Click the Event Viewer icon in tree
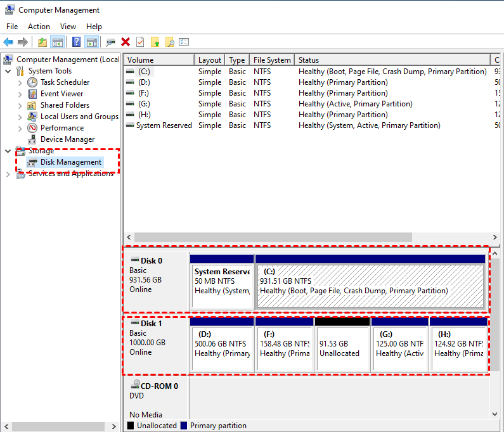Screen dimensions: 504x432 (32, 94)
